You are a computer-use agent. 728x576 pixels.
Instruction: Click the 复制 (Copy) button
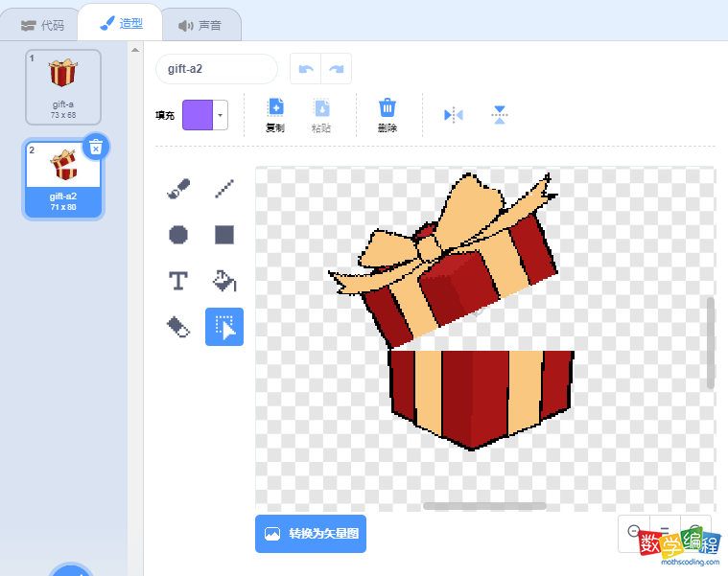point(275,115)
